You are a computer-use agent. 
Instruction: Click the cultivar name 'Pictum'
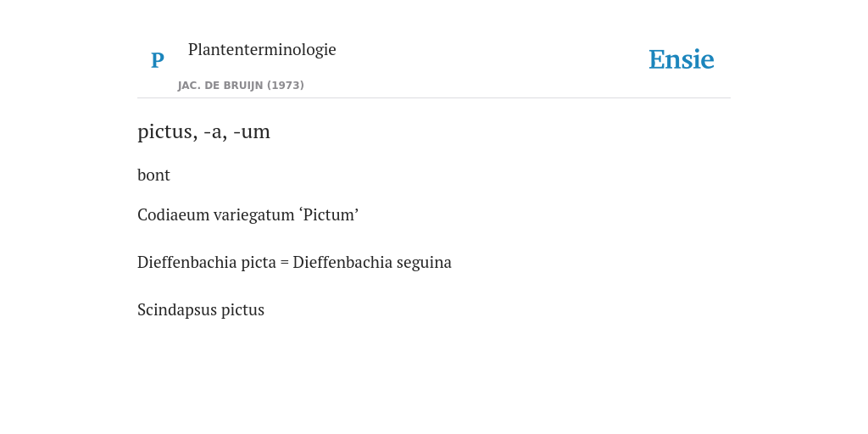(330, 214)
